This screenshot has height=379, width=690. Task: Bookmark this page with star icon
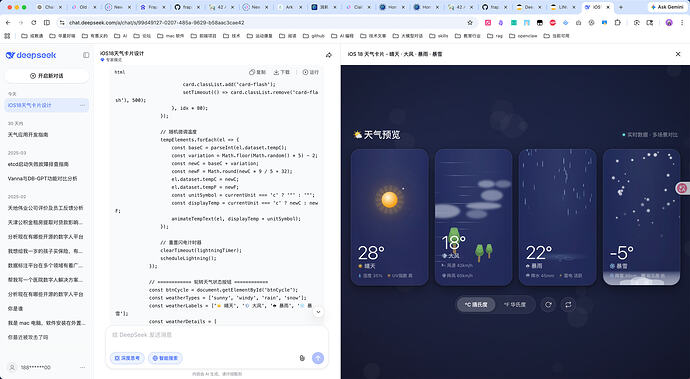tap(470, 22)
